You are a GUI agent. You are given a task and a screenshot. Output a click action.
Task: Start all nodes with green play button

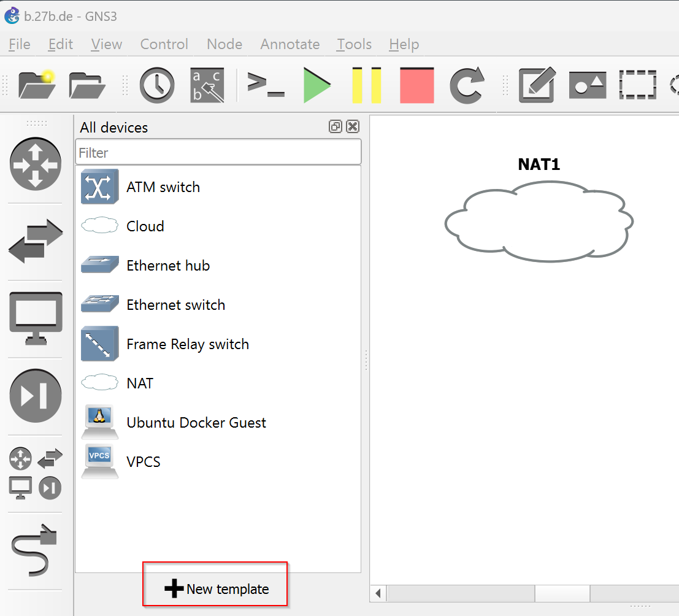point(317,85)
